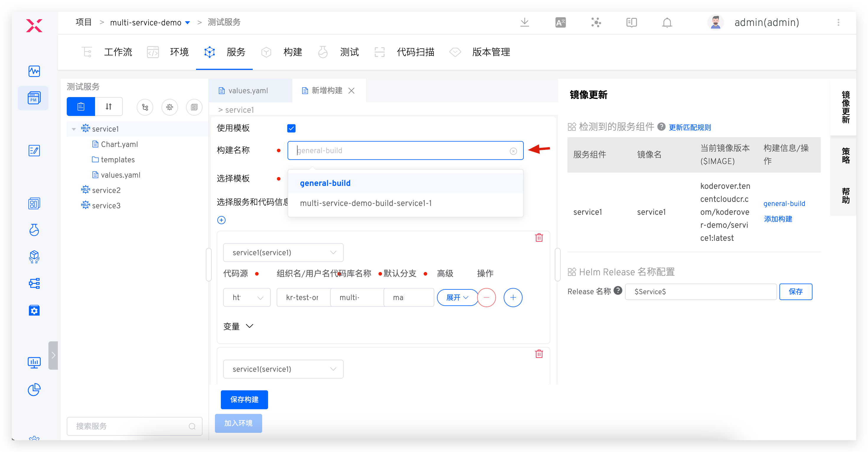Click the 构建名称 input field
Viewport: 868px width, 452px height.
[405, 150]
